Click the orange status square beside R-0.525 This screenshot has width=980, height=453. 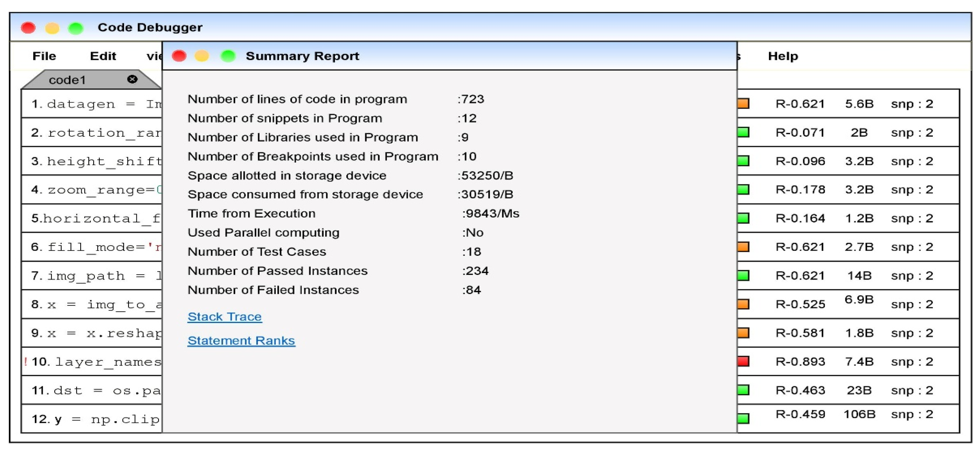pos(743,304)
